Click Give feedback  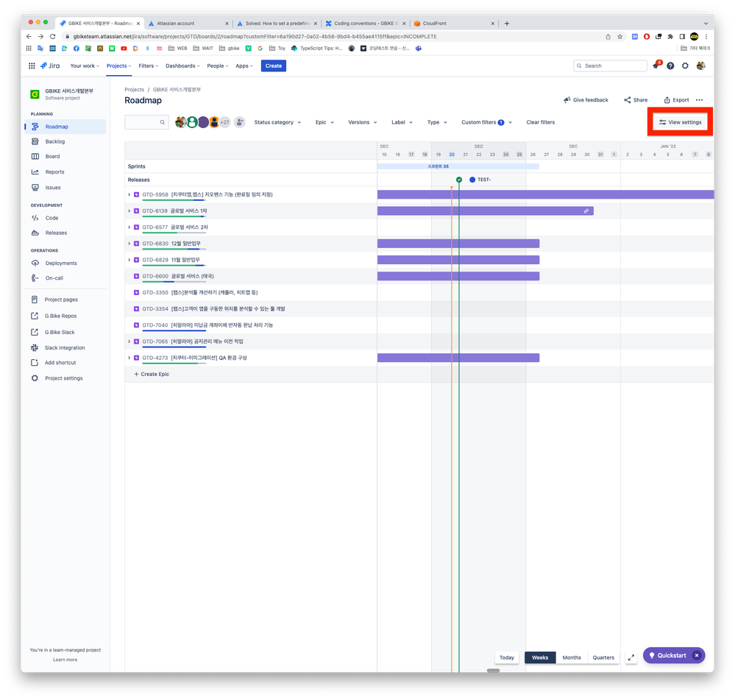coord(586,100)
